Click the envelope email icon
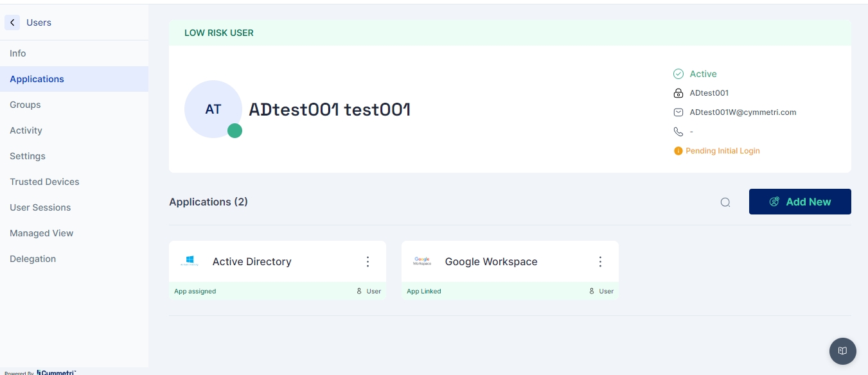The image size is (868, 375). tap(678, 112)
